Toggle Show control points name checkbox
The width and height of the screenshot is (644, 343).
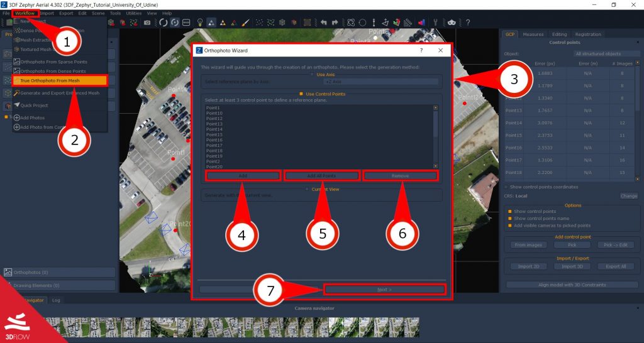[x=510, y=218]
